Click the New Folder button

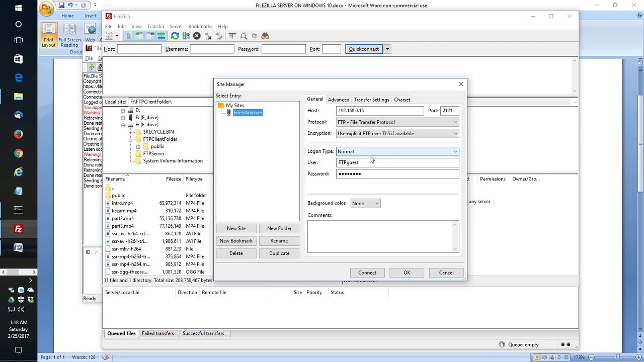(279, 228)
